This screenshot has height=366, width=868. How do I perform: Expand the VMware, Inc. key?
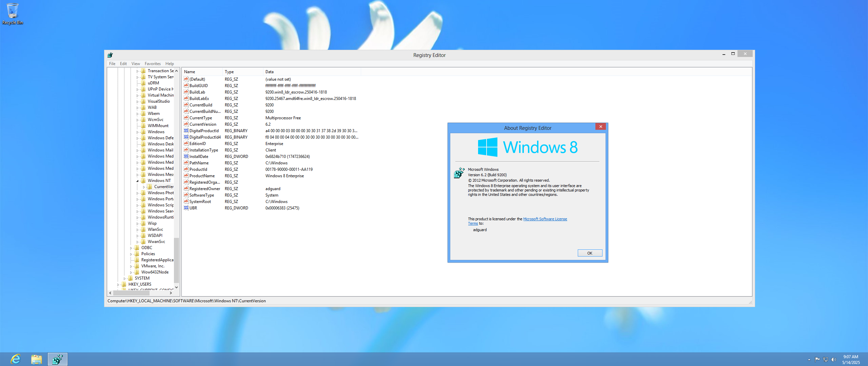click(x=131, y=266)
